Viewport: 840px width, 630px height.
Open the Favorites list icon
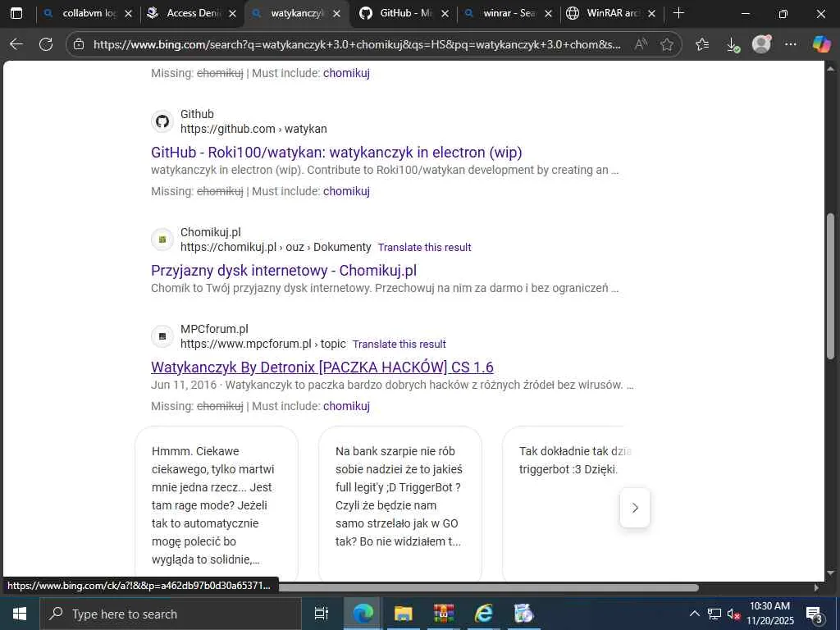tap(702, 44)
